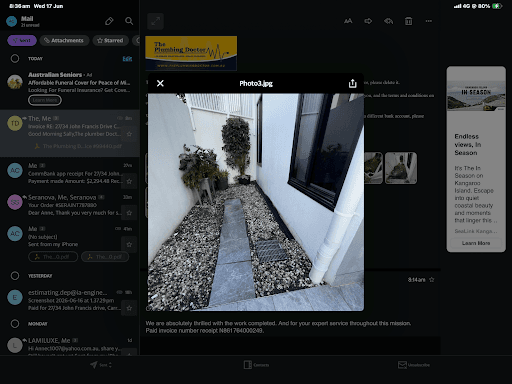Tap cellular signal indicator in status bar

click(458, 6)
